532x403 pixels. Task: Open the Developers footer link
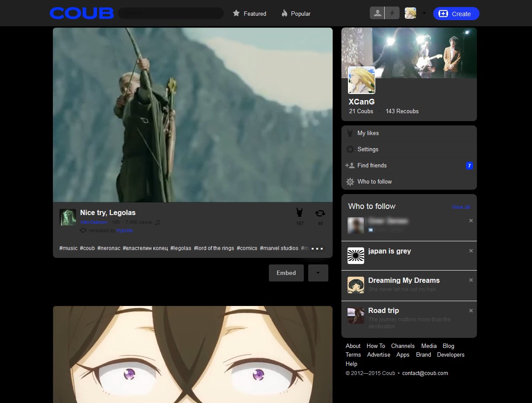pos(451,354)
